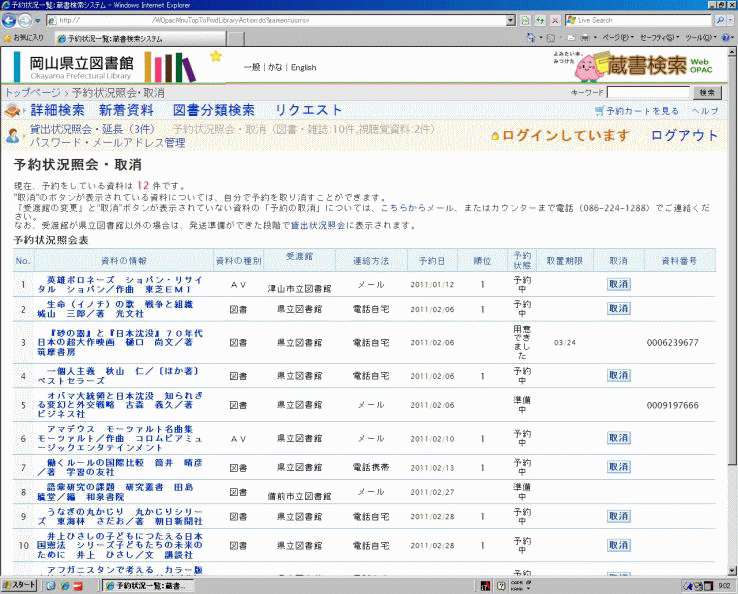Click the Refresh page icon

pyautogui.click(x=540, y=20)
